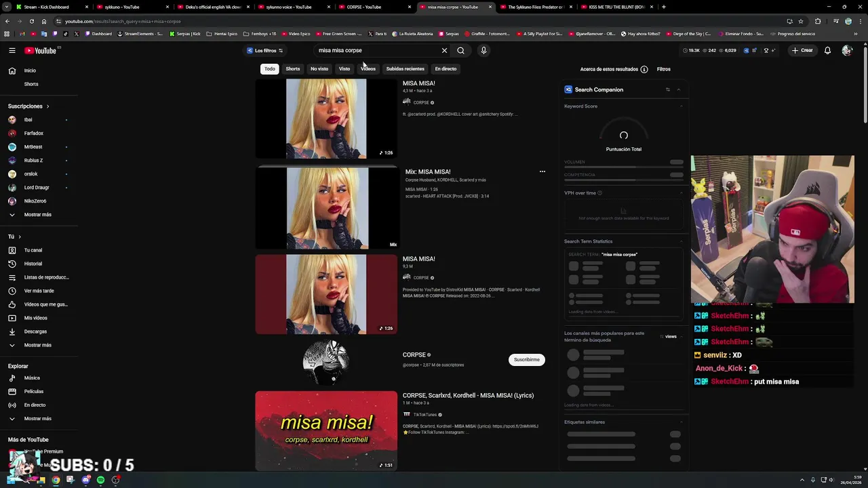Open Spotify from the Windows taskbar
The height and width of the screenshot is (488, 868).
[x=100, y=480]
